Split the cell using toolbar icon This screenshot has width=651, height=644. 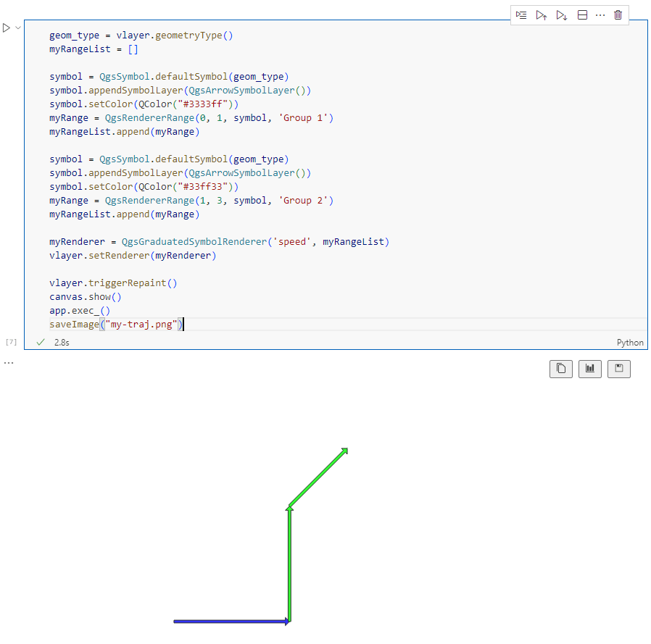(582, 15)
